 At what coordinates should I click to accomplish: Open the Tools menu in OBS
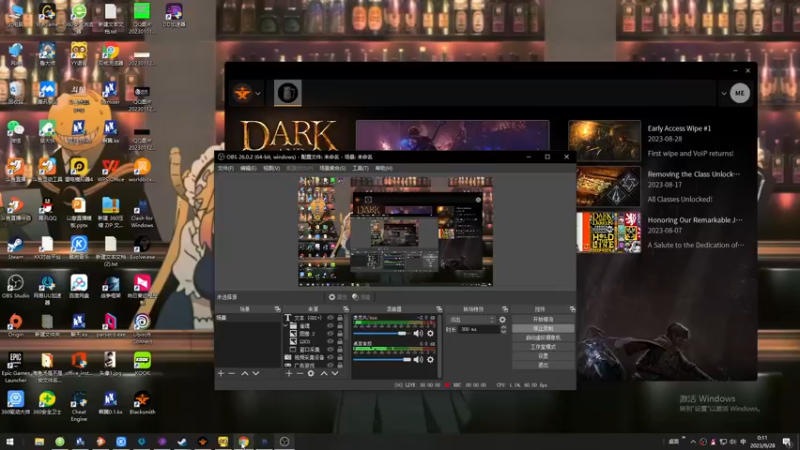coord(360,168)
